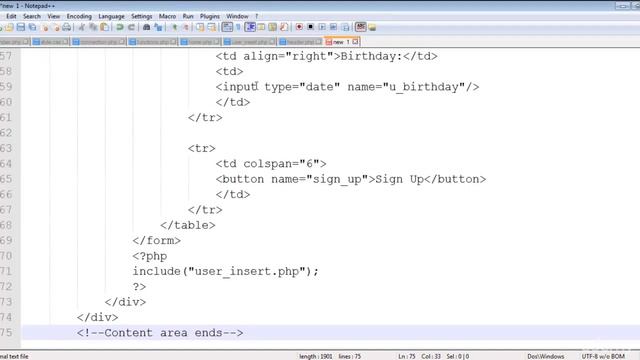640x360 pixels.
Task: Switch to the style.css tab
Action: coord(50,42)
